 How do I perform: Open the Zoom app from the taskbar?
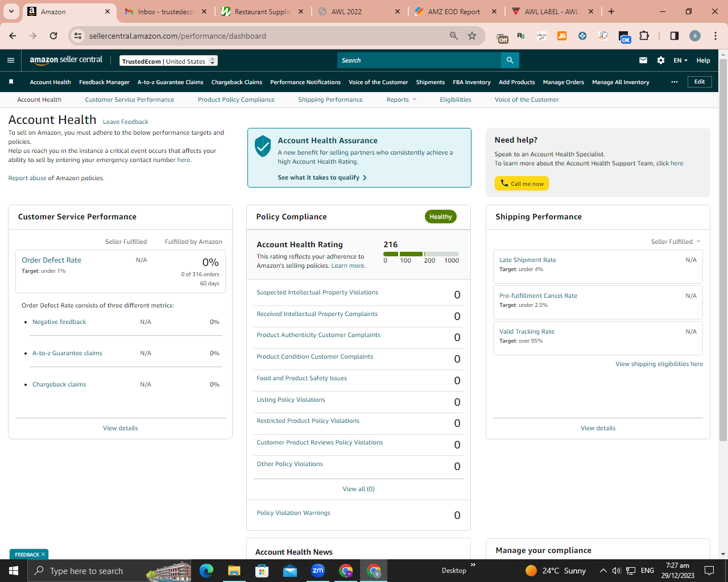click(x=318, y=571)
